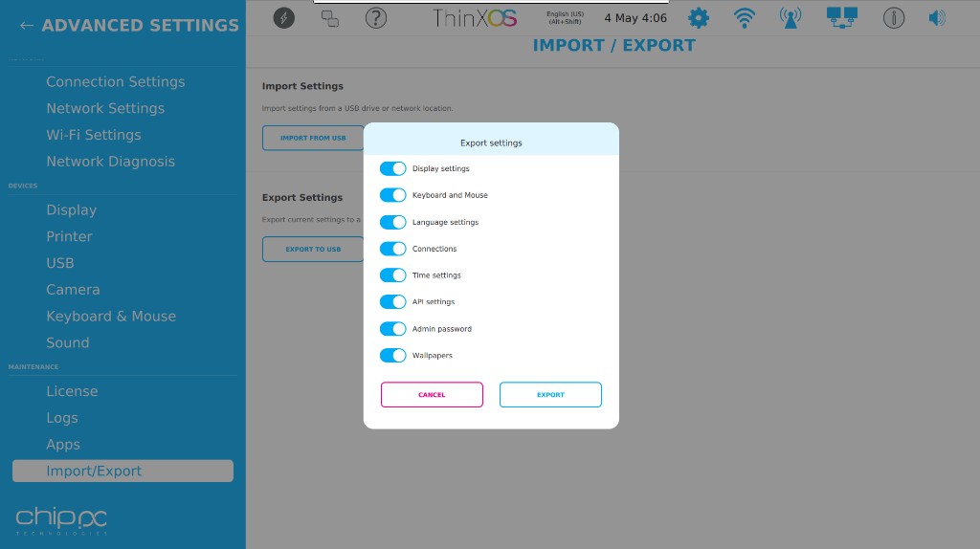The width and height of the screenshot is (980, 549).
Task: Open the Wi-Fi status icon
Action: pos(744,18)
